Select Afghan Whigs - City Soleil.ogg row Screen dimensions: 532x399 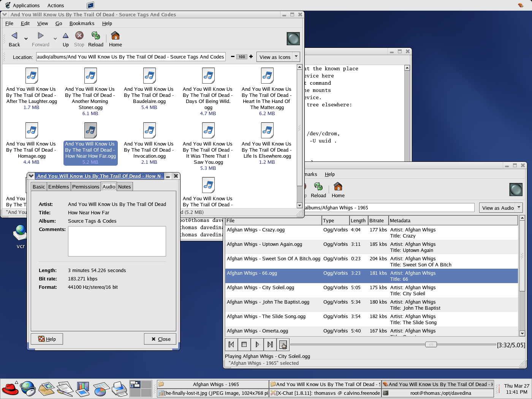(x=371, y=290)
